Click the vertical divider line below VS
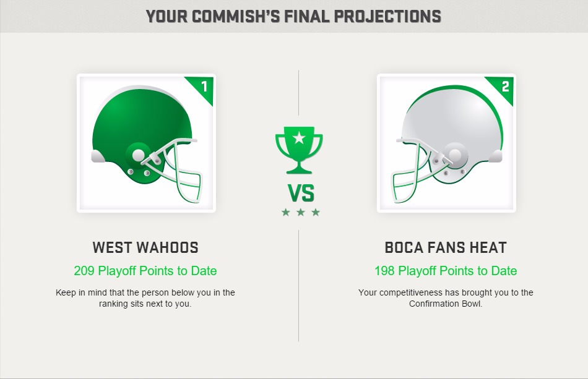The width and height of the screenshot is (588, 379). [299, 286]
